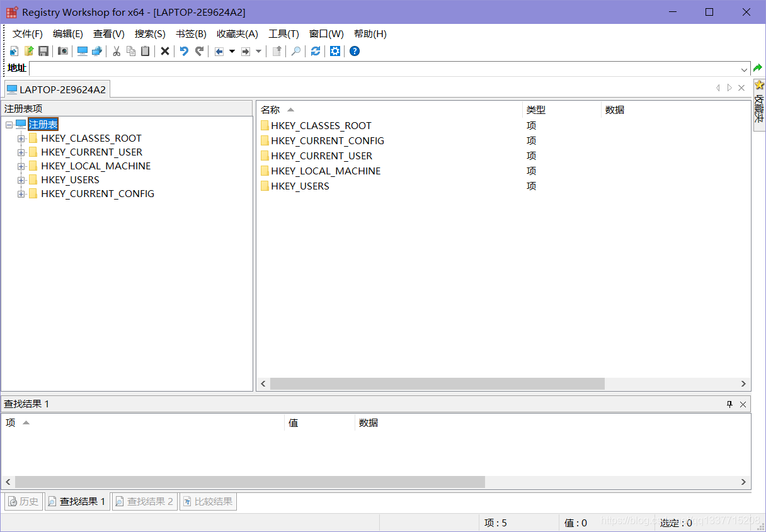
Task: Open the 文件(F) menu
Action: 28,34
